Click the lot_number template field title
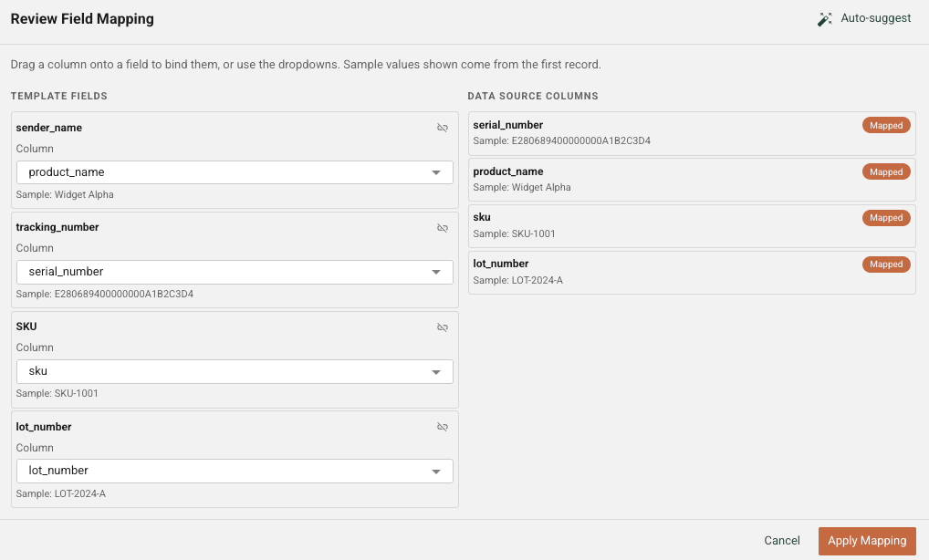 43,427
